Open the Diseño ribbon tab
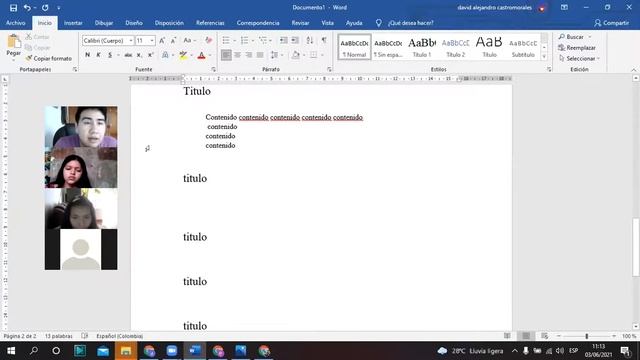Viewport: 640px width, 360px height. point(134,23)
